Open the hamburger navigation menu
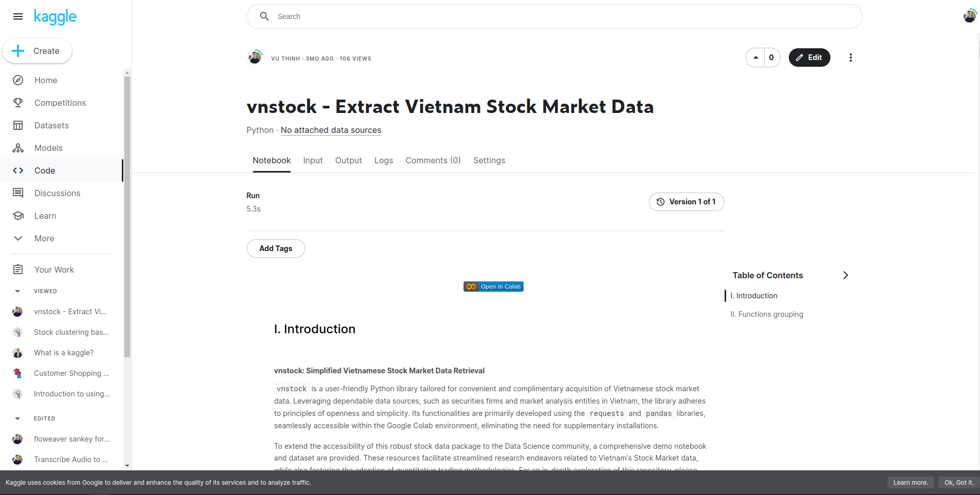Image resolution: width=980 pixels, height=495 pixels. pyautogui.click(x=18, y=16)
